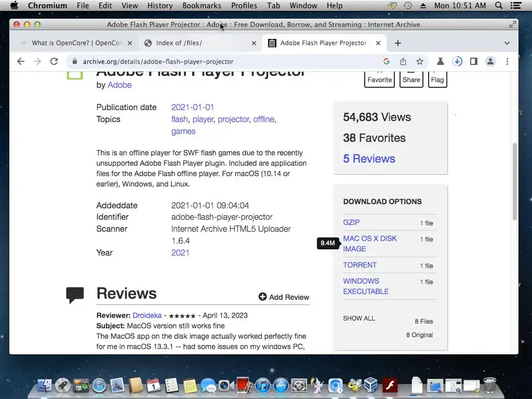Click the page vertical scrollbar thumb
Viewport: 532px width, 399px height.
514,181
